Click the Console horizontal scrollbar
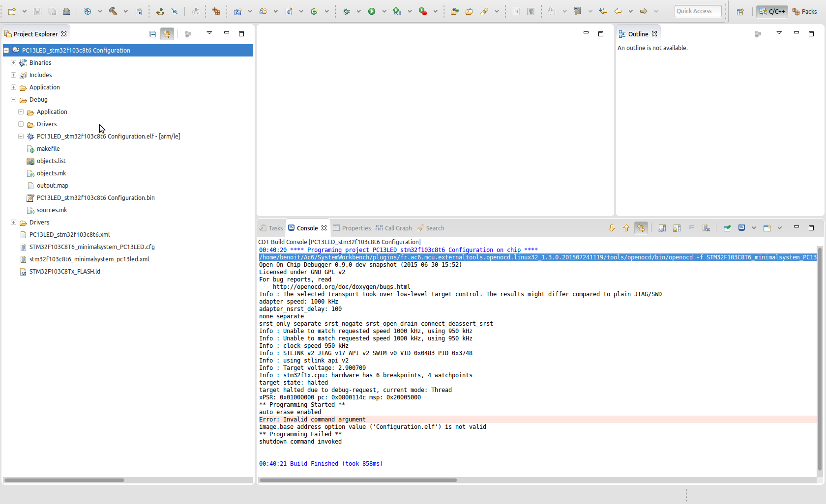The height and width of the screenshot is (504, 826). [x=358, y=480]
